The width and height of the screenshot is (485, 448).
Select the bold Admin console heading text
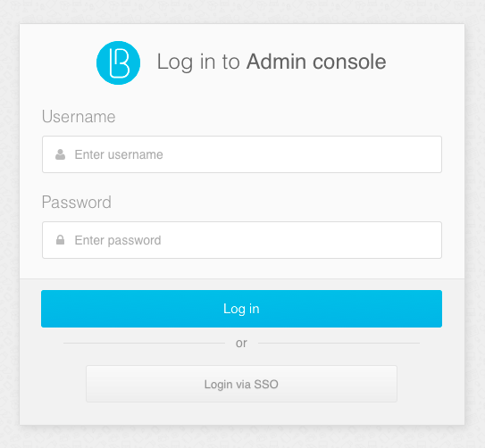coord(316,62)
